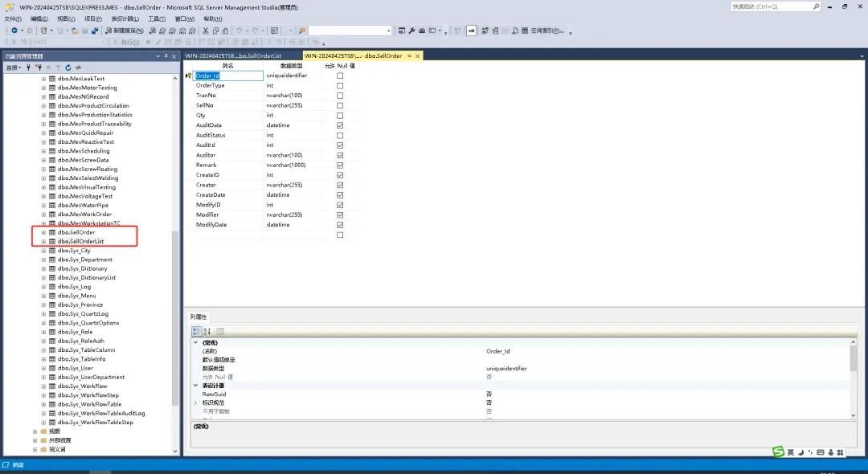Click the Categorized view icon in column properties
Image resolution: width=868 pixels, height=474 pixels.
[x=197, y=331]
